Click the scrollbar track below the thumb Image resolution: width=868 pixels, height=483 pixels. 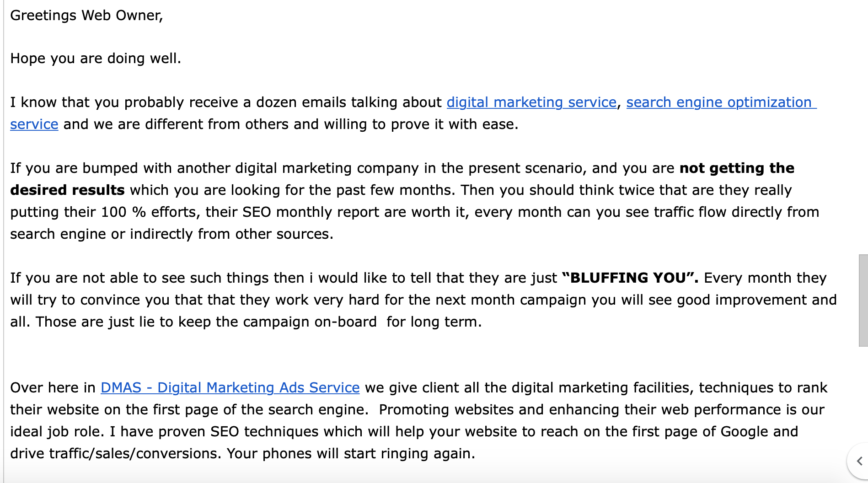(x=863, y=393)
